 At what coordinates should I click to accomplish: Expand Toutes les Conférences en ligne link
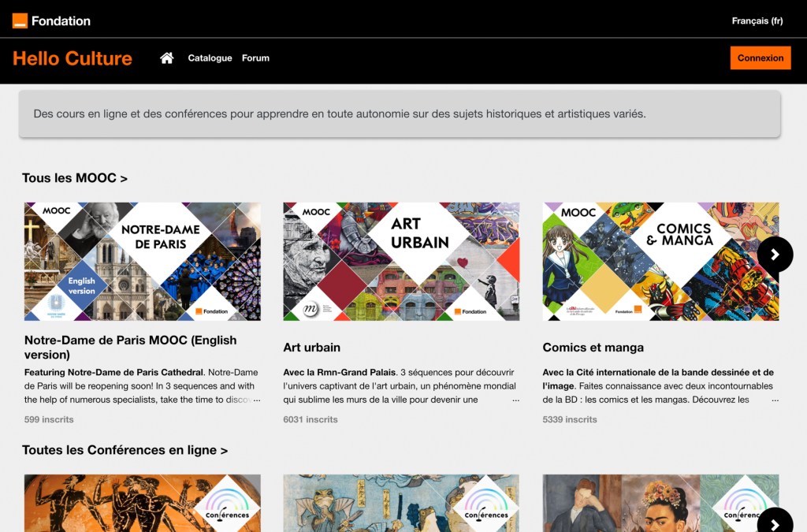pos(125,450)
